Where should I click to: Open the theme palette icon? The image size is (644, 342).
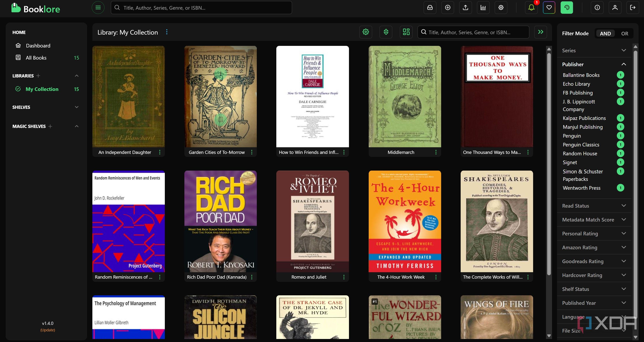tap(567, 7)
